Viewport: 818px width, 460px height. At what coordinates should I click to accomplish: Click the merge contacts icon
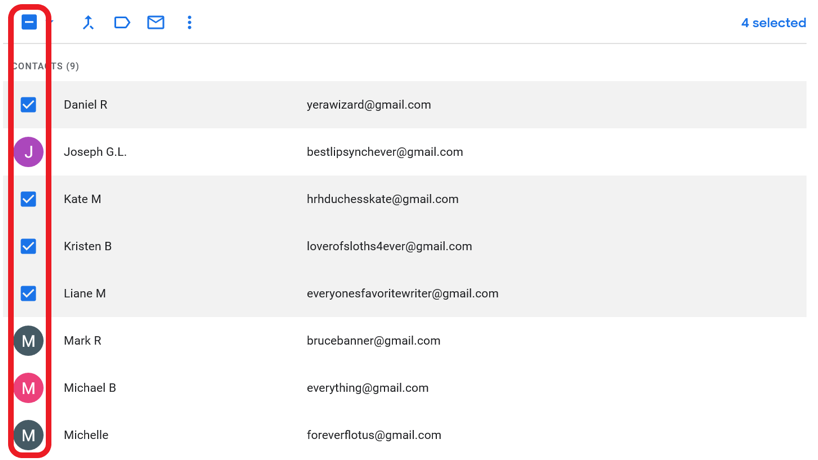coord(88,22)
